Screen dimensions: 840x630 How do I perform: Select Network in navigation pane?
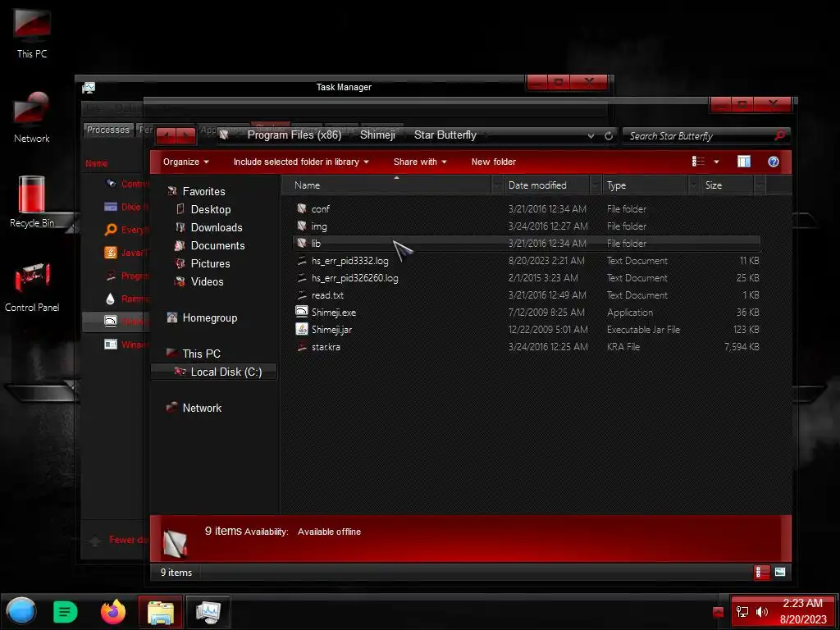202,408
